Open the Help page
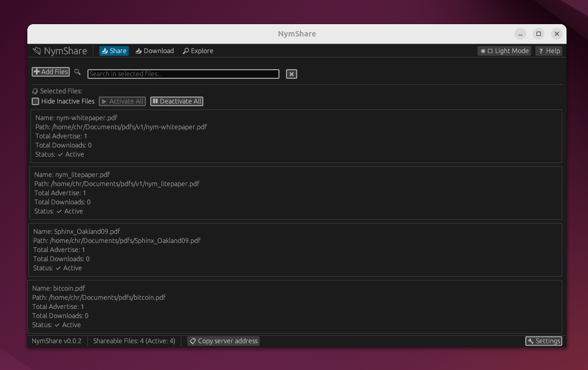588x370 pixels. (x=549, y=51)
